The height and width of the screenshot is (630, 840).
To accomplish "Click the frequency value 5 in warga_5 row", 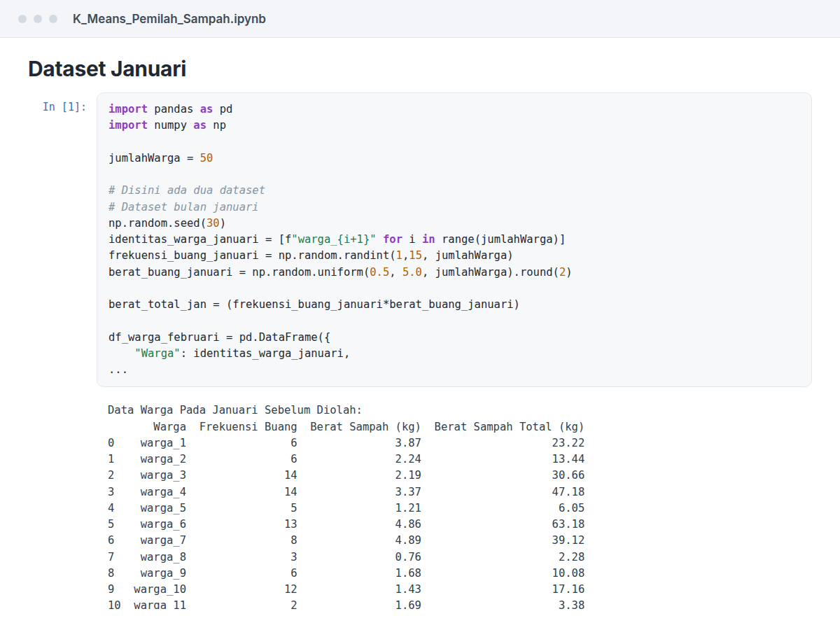I will 294,508.
